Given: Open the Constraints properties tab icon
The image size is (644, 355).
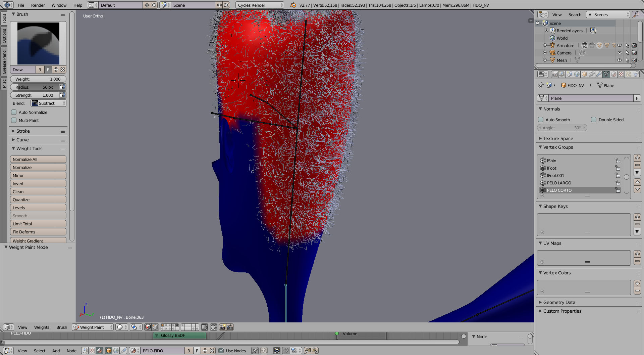Looking at the screenshot, I should [x=592, y=74].
